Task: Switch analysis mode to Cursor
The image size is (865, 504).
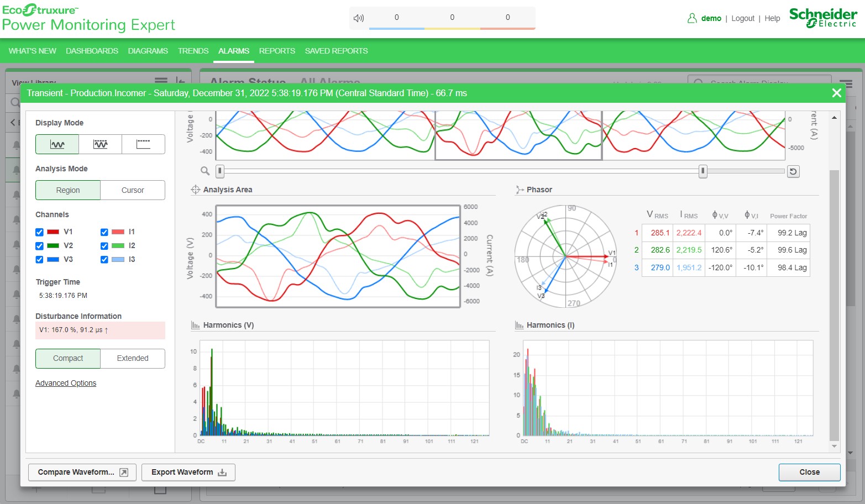Action: pyautogui.click(x=133, y=190)
